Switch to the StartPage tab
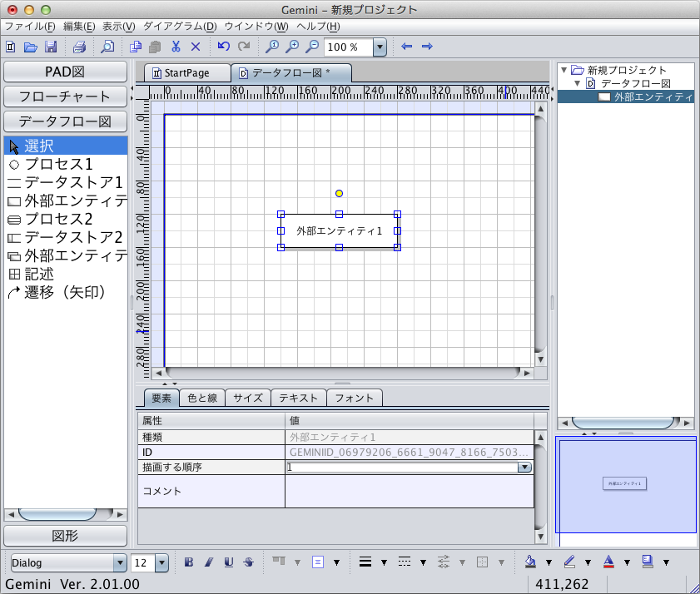 pyautogui.click(x=186, y=72)
